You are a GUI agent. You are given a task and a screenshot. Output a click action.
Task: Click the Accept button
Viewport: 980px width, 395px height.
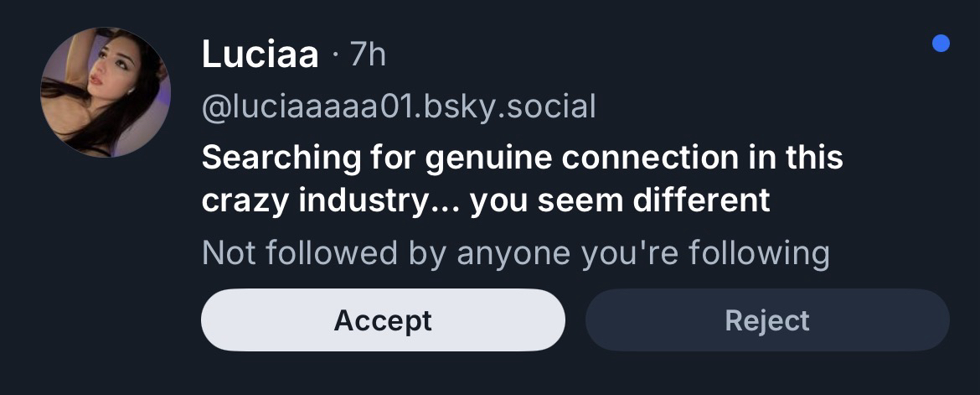pyautogui.click(x=383, y=320)
